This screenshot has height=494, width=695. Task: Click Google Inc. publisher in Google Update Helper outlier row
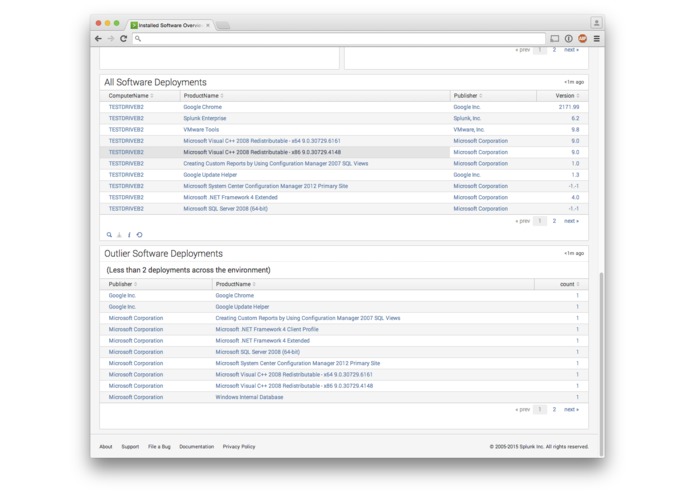122,307
